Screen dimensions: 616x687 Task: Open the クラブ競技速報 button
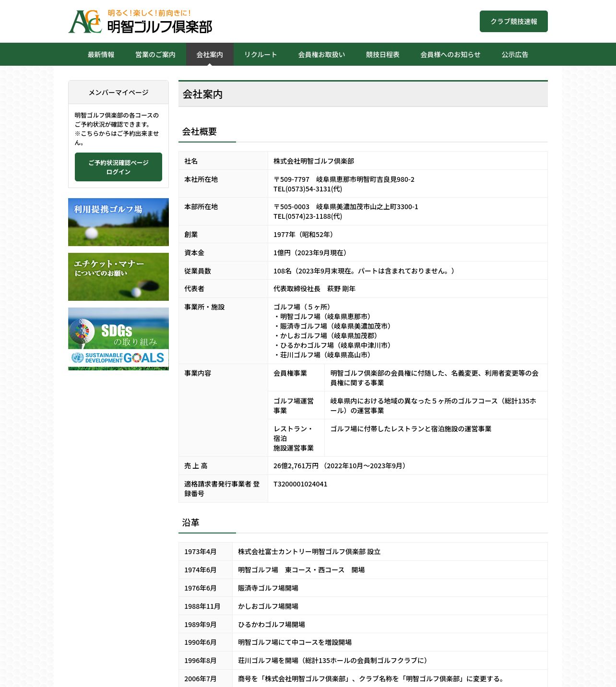[513, 22]
